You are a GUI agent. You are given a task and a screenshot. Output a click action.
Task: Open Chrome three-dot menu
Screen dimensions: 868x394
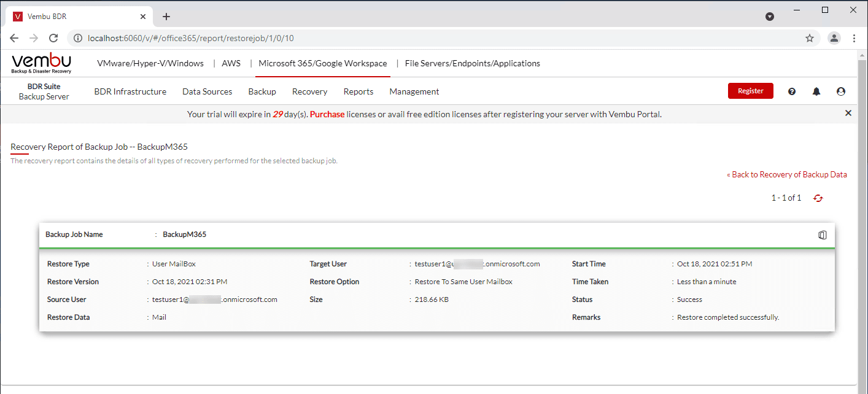pyautogui.click(x=854, y=38)
